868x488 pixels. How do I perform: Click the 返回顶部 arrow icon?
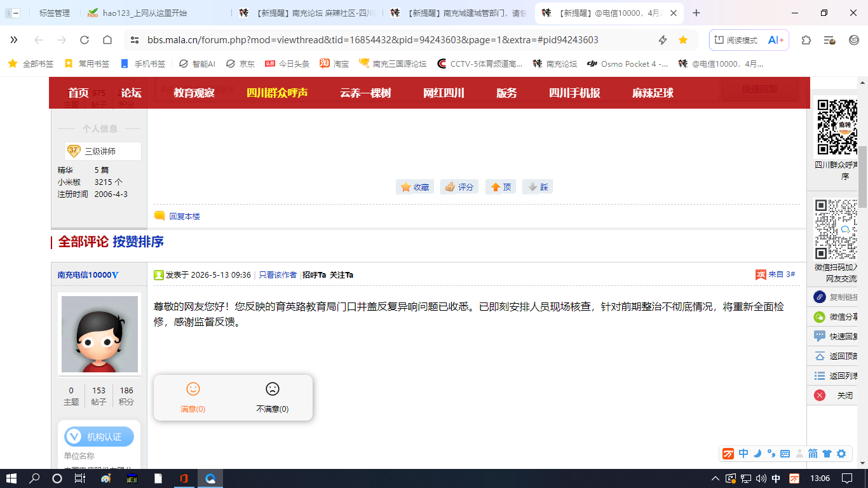pos(820,356)
